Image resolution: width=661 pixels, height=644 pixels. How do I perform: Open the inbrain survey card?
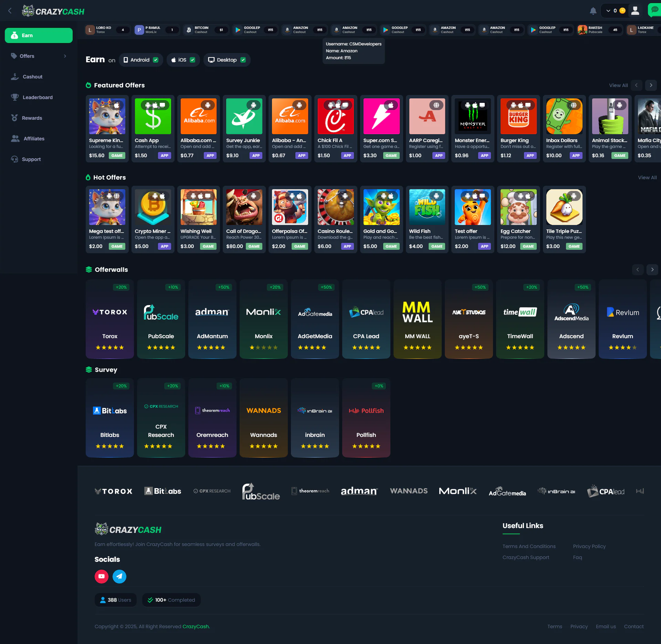click(315, 418)
